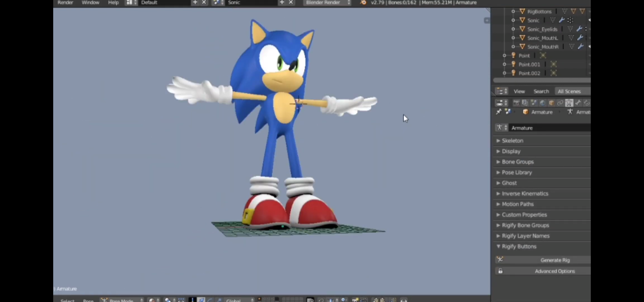Image resolution: width=644 pixels, height=302 pixels.
Task: Expand the RigBottons tree node
Action: pos(513,11)
